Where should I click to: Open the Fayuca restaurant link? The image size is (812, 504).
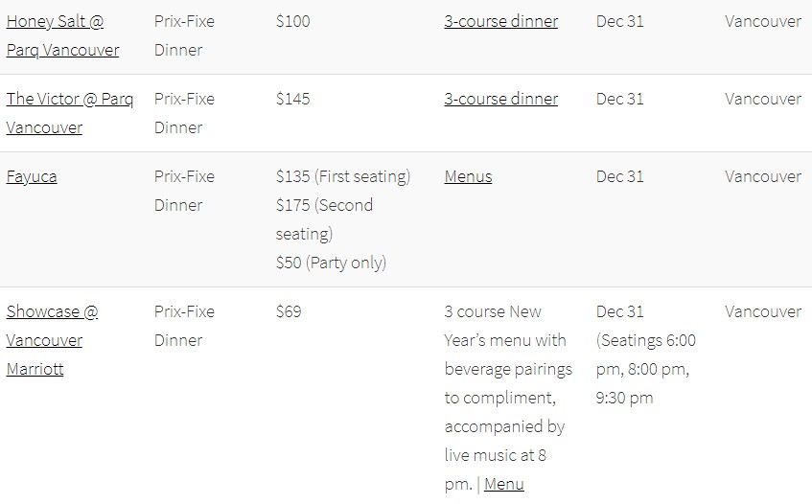pos(32,177)
